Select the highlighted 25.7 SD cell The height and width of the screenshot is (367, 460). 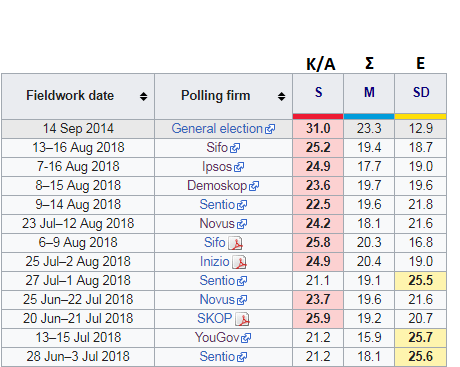(420, 338)
